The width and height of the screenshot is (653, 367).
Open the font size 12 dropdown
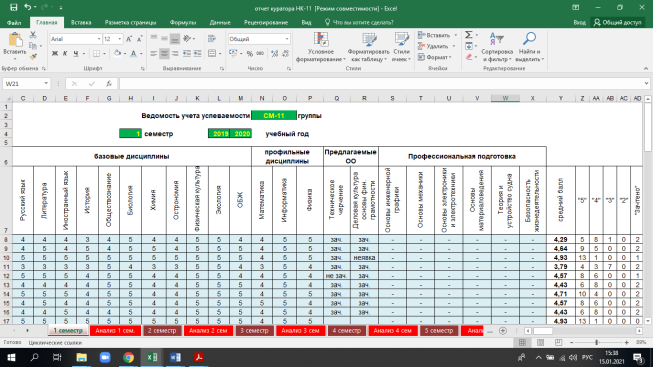(x=120, y=39)
